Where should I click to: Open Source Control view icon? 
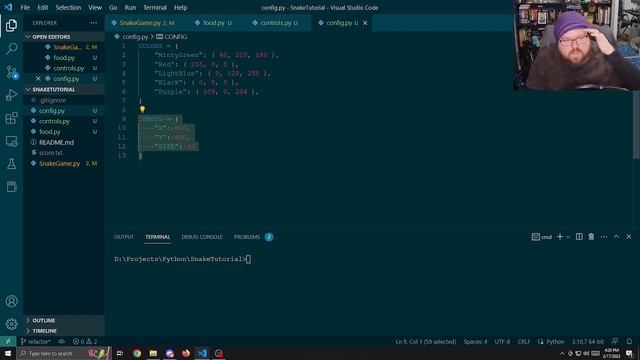point(11,72)
